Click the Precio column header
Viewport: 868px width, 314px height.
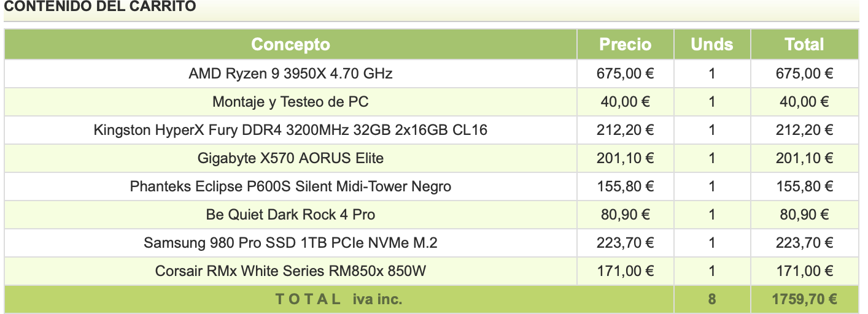[625, 44]
